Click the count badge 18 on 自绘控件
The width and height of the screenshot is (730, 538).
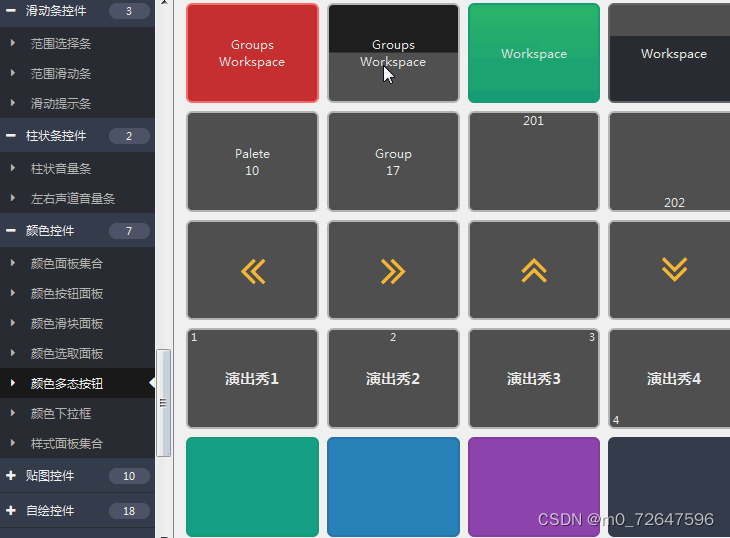[x=129, y=511]
